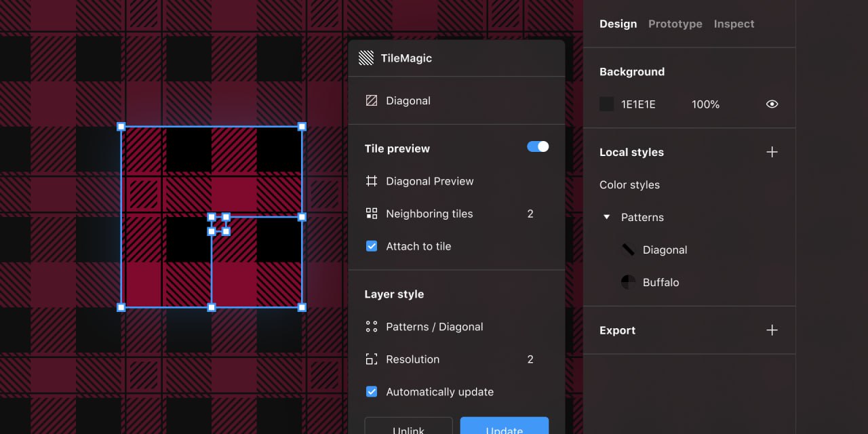
Task: Click the Diagonal pattern icon in plugin panel
Action: point(372,100)
